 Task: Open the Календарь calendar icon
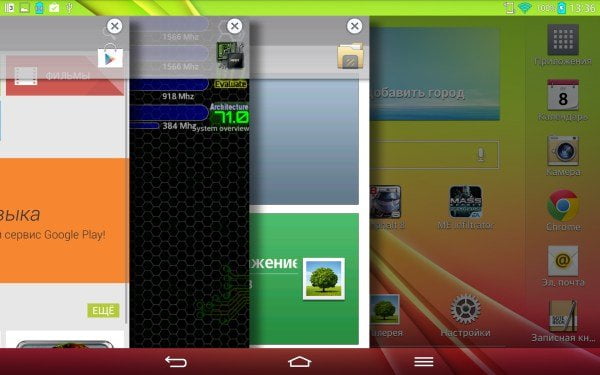[x=562, y=95]
